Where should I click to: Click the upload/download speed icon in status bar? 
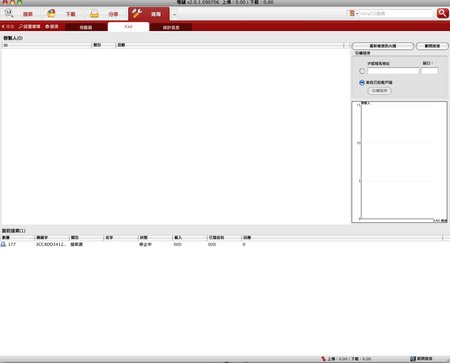[323, 359]
